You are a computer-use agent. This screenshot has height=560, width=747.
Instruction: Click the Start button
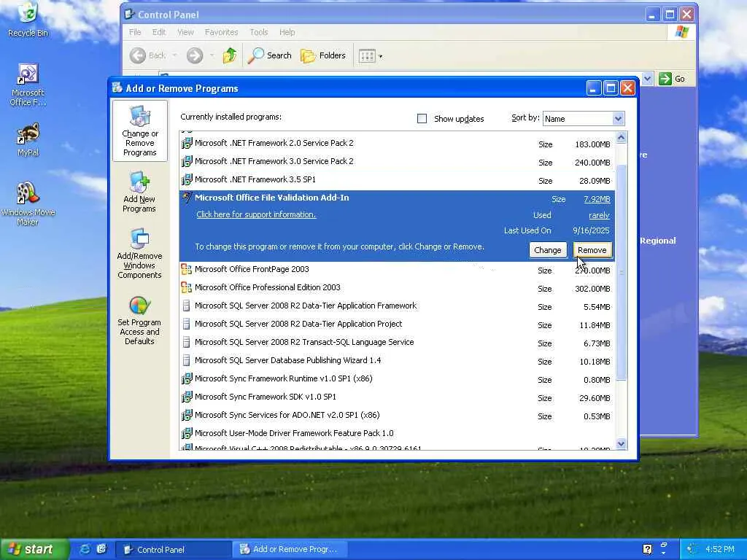coord(34,549)
